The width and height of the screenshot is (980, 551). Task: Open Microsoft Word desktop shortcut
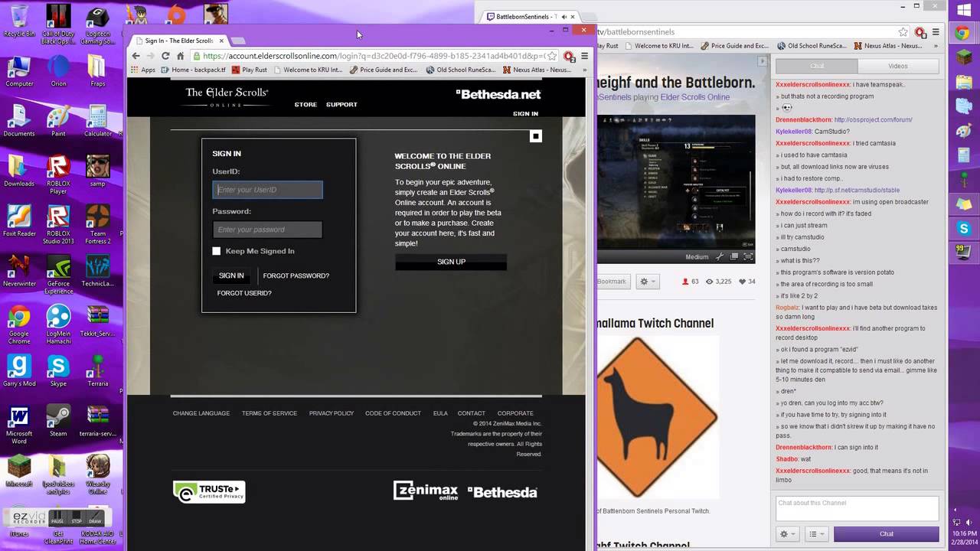pyautogui.click(x=18, y=424)
